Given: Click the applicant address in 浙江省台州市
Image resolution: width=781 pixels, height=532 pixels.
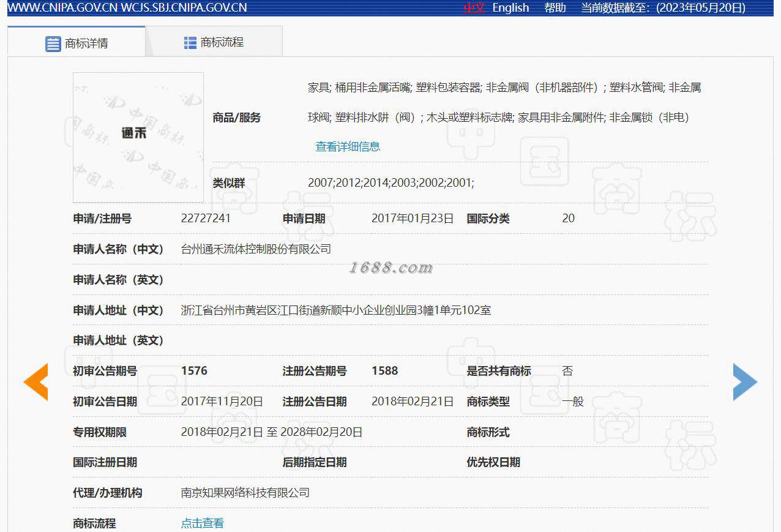Looking at the screenshot, I should pos(336,310).
